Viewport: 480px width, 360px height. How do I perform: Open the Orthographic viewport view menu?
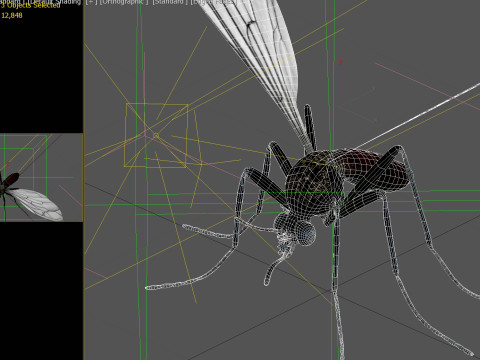(124, 2)
